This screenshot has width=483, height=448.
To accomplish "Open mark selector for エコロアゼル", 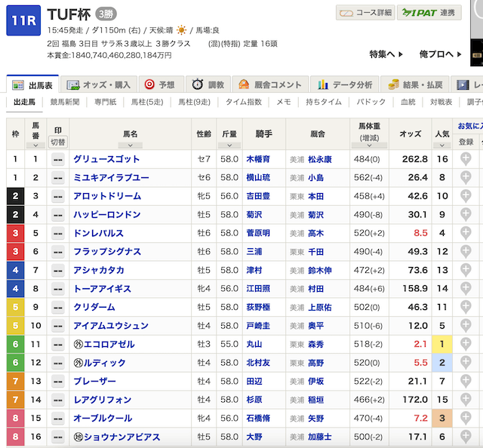I will [x=58, y=345].
